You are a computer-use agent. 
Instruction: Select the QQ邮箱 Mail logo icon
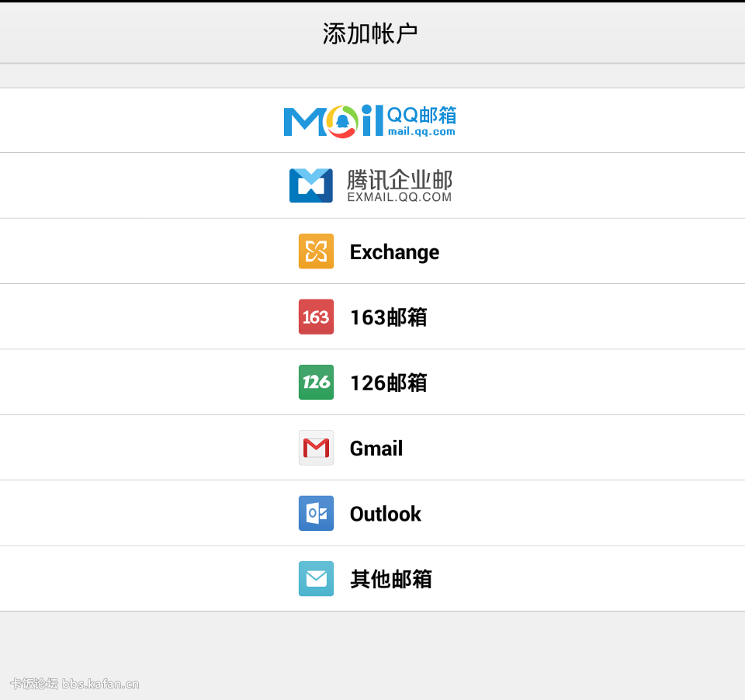pos(332,120)
